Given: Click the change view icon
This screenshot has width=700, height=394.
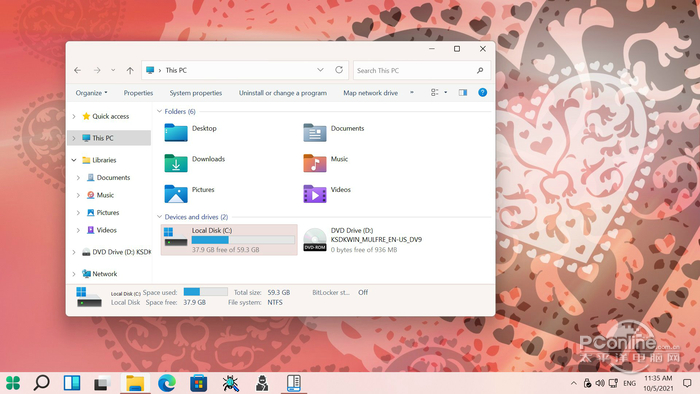Looking at the screenshot, I should coord(434,92).
